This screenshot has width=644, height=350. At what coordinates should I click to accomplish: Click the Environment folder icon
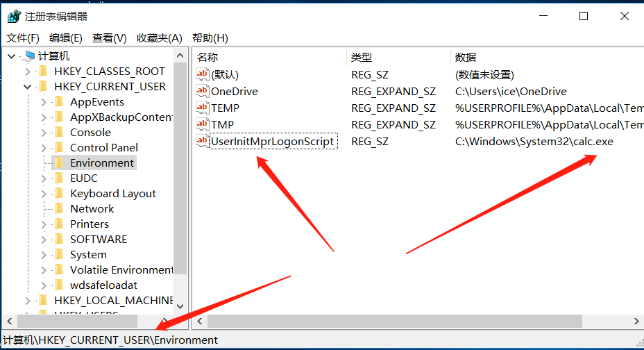[x=59, y=162]
